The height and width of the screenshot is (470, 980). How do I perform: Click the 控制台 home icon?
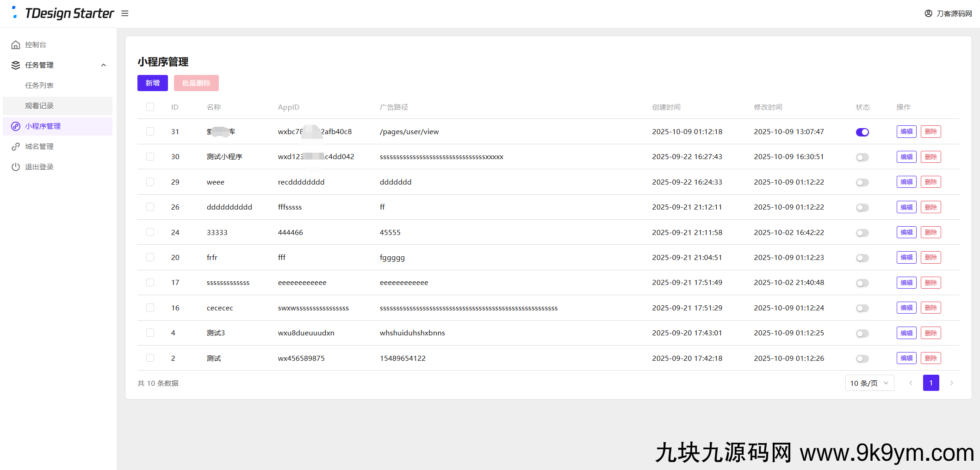pos(16,45)
